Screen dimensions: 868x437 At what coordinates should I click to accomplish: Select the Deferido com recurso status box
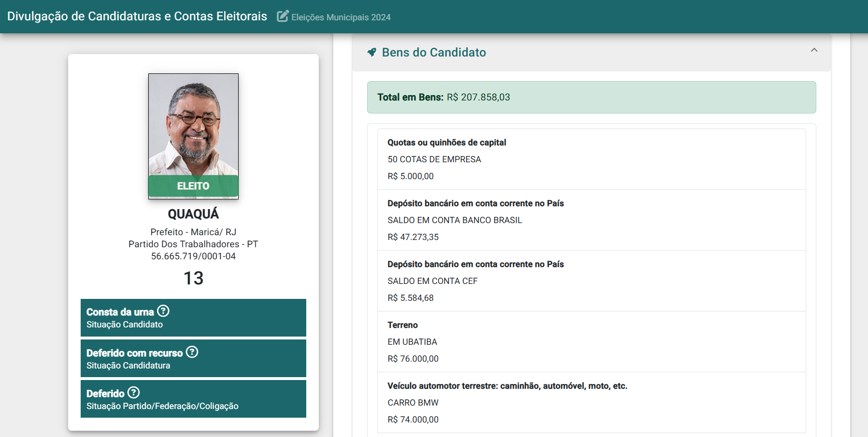[193, 358]
